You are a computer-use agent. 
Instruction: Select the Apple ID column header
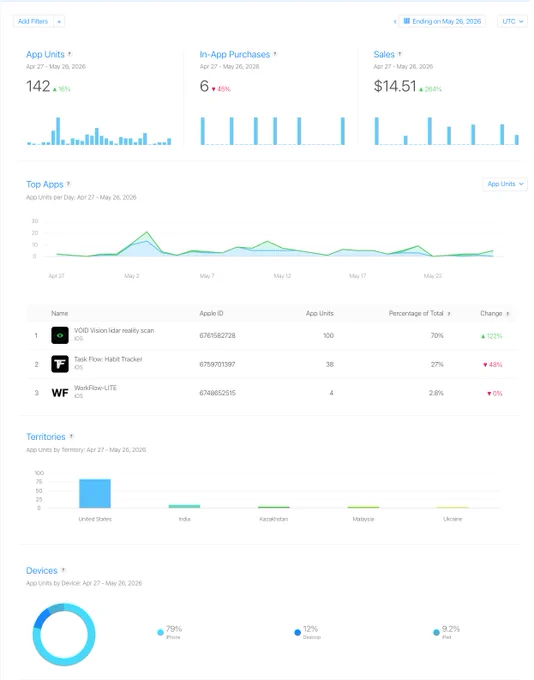coord(211,313)
